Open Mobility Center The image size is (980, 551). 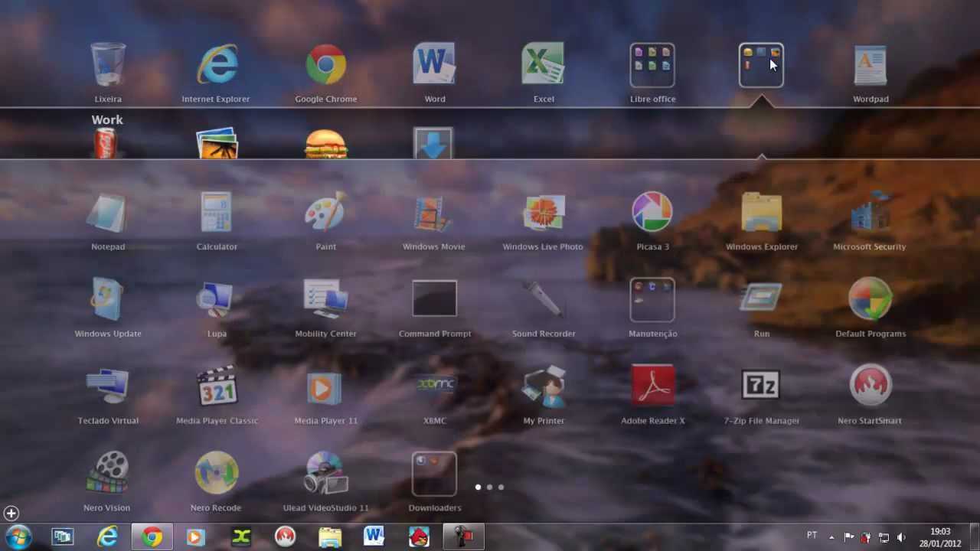(x=326, y=300)
